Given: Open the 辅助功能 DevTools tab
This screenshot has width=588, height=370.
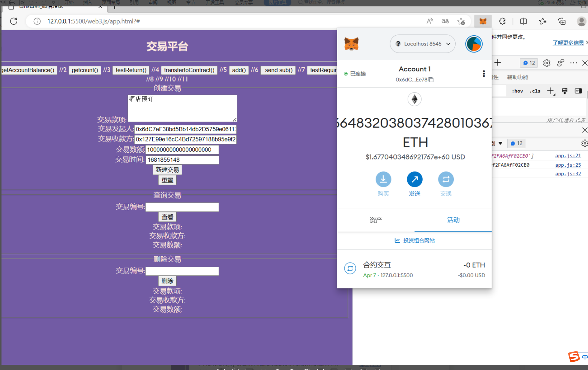Looking at the screenshot, I should click(x=517, y=77).
